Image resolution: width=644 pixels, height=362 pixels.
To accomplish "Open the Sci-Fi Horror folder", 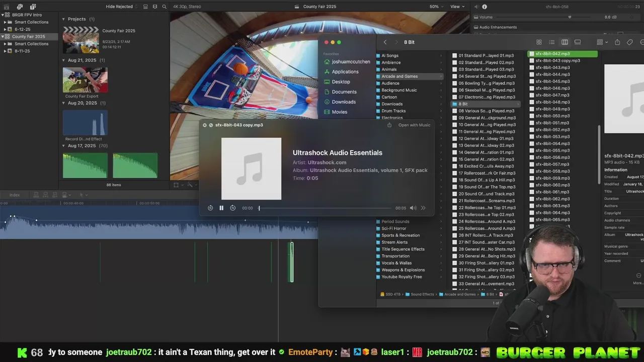I will click(410, 228).
